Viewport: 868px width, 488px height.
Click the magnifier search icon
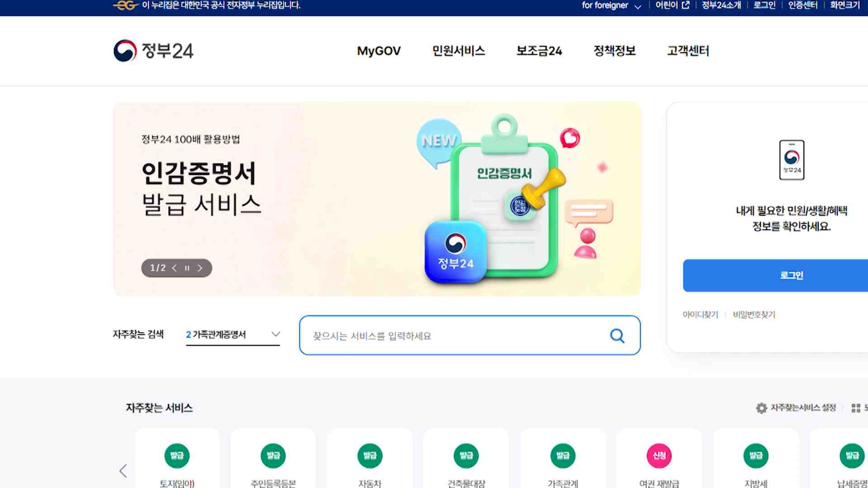617,336
